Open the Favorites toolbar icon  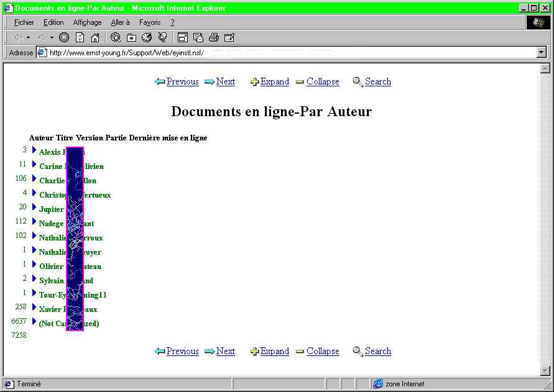131,37
